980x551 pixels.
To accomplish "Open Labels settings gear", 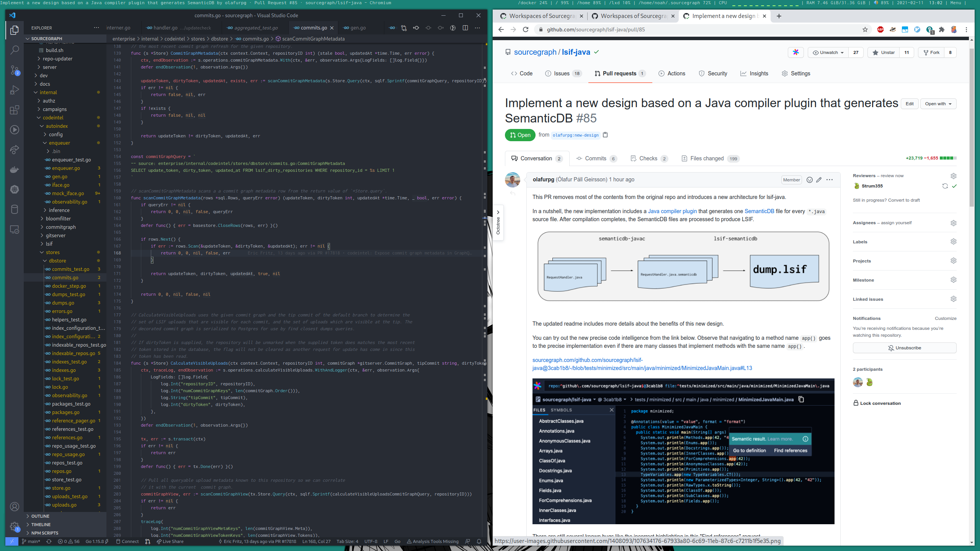I will [x=954, y=241].
